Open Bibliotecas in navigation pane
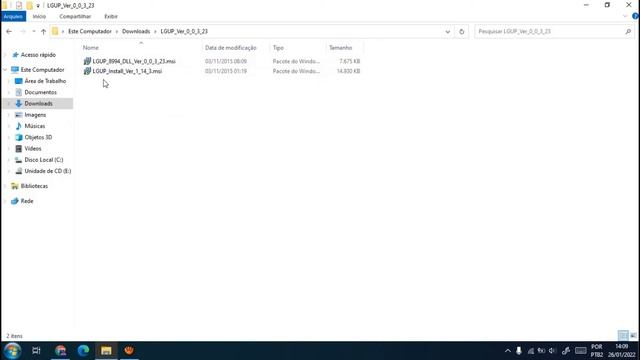Viewport: 640px width, 360px height. coord(34,186)
